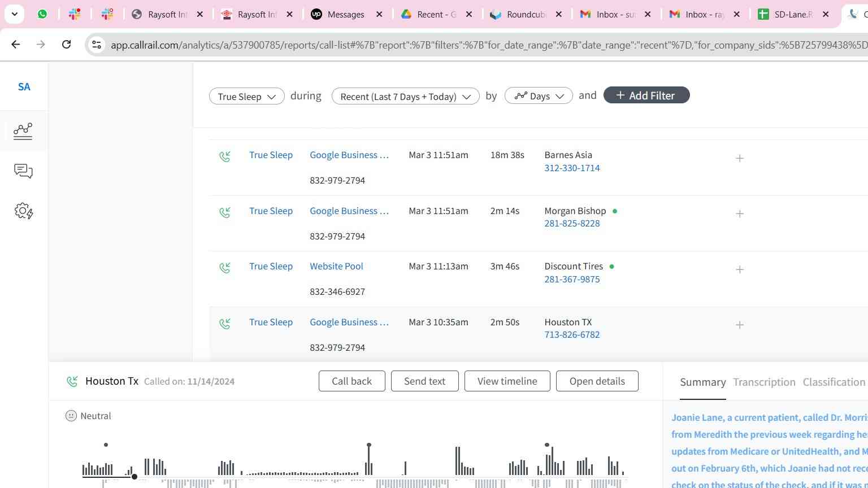Click the audio waveform playhead marker
The height and width of the screenshot is (488, 868).
pyautogui.click(x=134, y=477)
